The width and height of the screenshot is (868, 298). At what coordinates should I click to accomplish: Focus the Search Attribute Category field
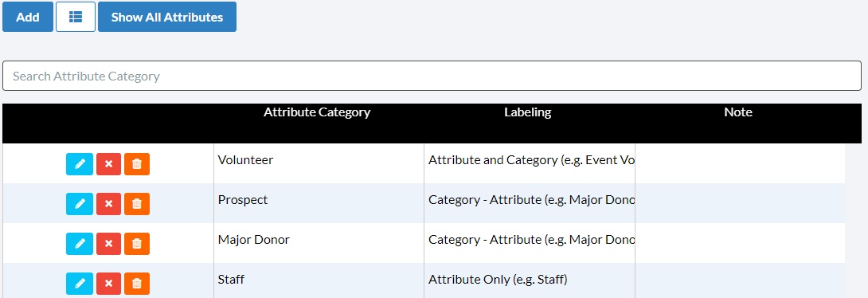click(432, 76)
